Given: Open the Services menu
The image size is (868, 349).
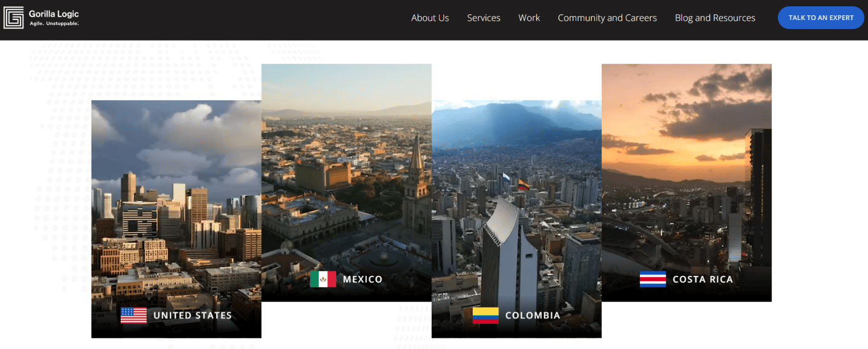Looking at the screenshot, I should pos(483,18).
